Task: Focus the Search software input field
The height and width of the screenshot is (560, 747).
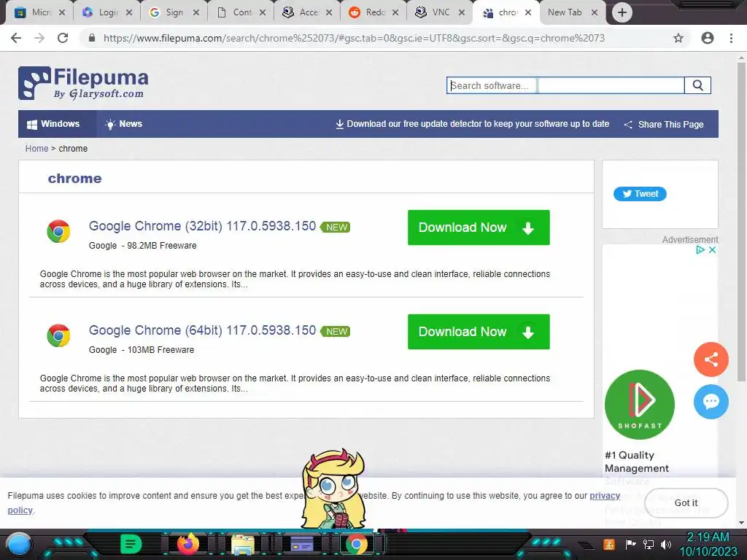Action: 565,85
